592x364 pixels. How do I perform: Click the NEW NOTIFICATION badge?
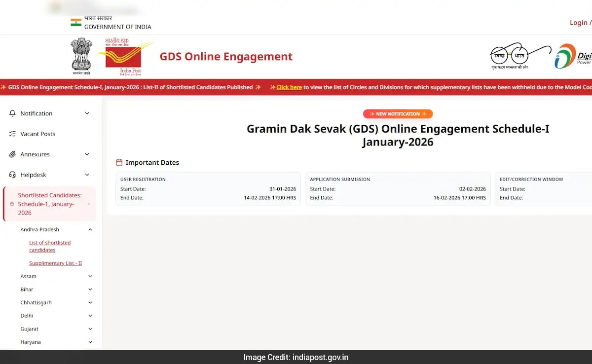pos(398,113)
